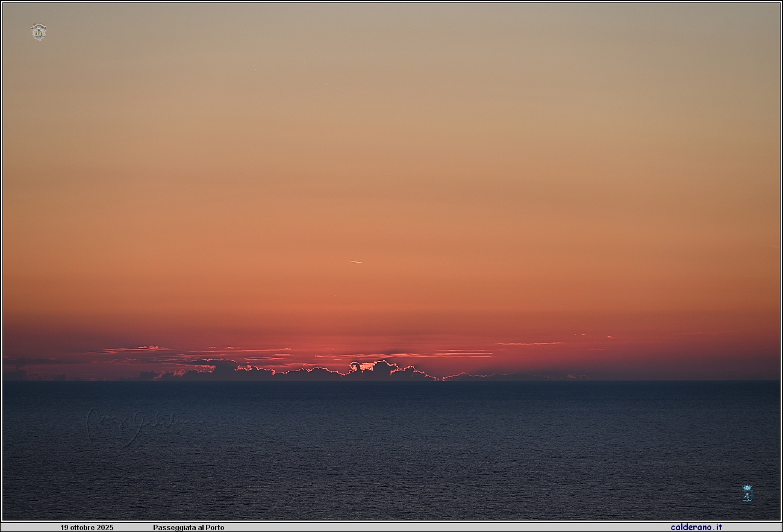Click the blue crest emblem over the sea
783x532 pixels.
(x=747, y=493)
